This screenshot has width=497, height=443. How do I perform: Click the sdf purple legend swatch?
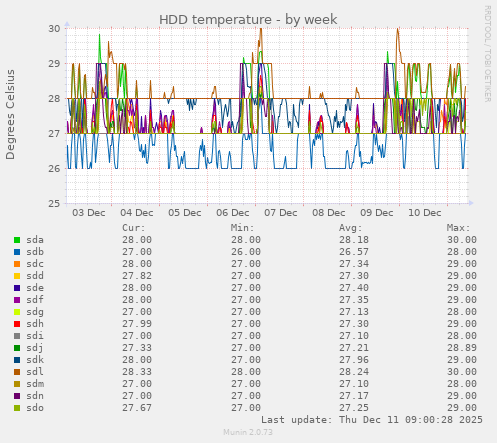click(17, 300)
